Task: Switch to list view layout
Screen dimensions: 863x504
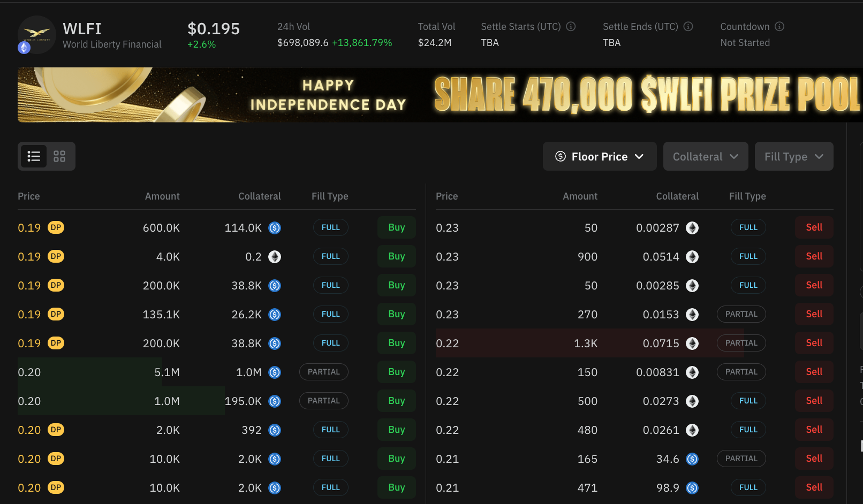Action: coord(34,156)
